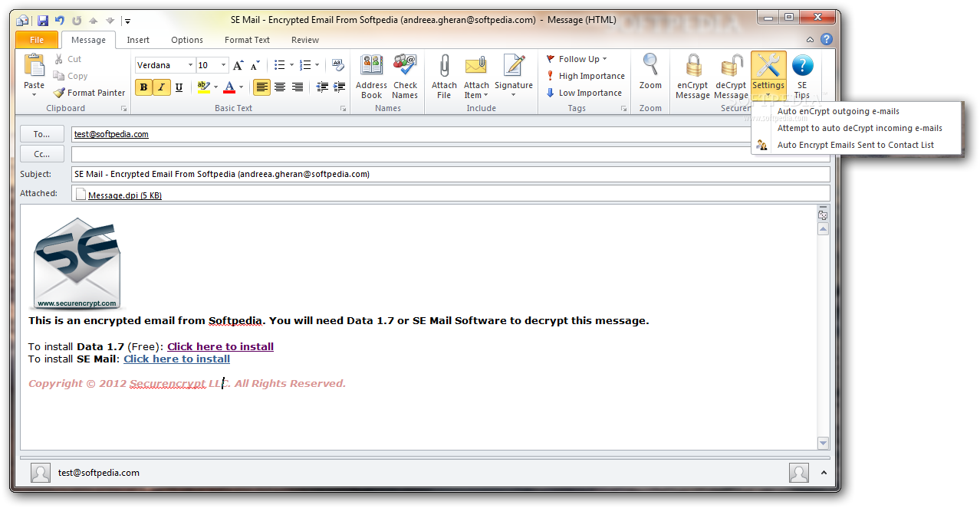Click the Paste clipboard icon
The width and height of the screenshot is (980, 508).
(x=34, y=66)
